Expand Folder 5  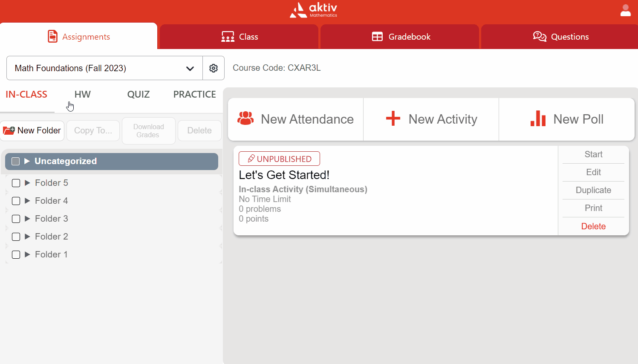coord(27,183)
